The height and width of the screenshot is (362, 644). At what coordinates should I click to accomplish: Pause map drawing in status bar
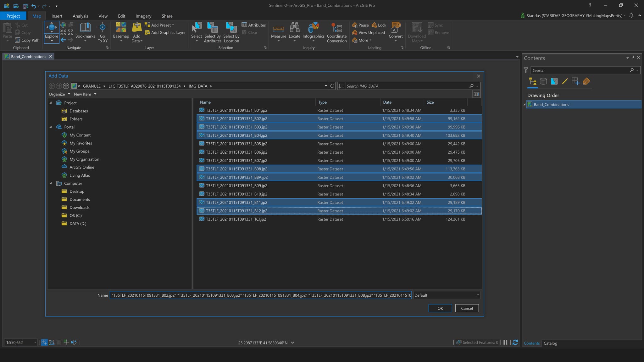point(505,342)
